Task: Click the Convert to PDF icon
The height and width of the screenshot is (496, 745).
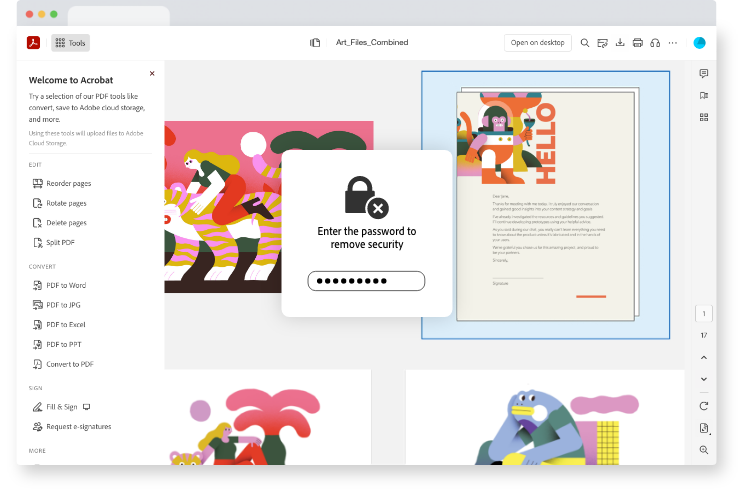Action: tap(38, 364)
